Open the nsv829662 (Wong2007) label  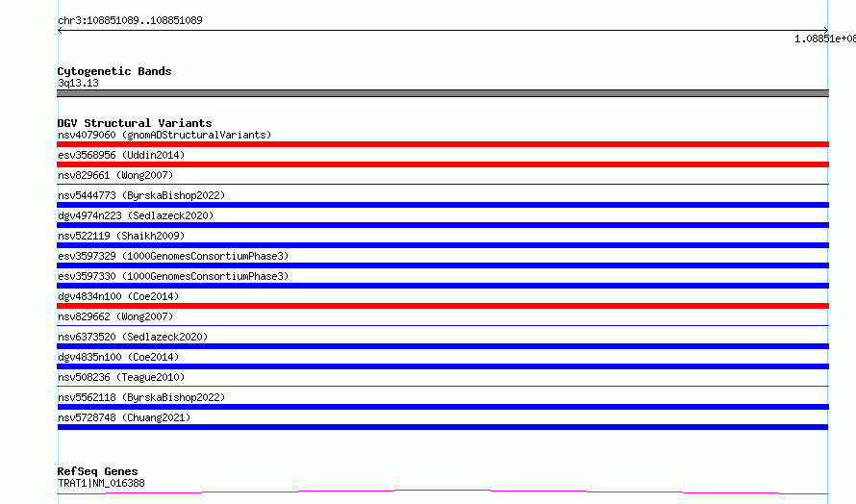point(115,316)
